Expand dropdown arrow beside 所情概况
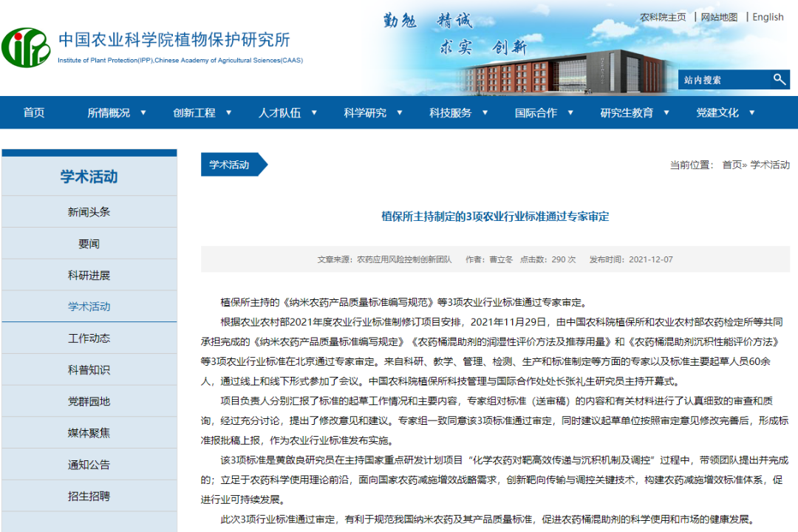Screen dimensions: 798x532 point(143,112)
